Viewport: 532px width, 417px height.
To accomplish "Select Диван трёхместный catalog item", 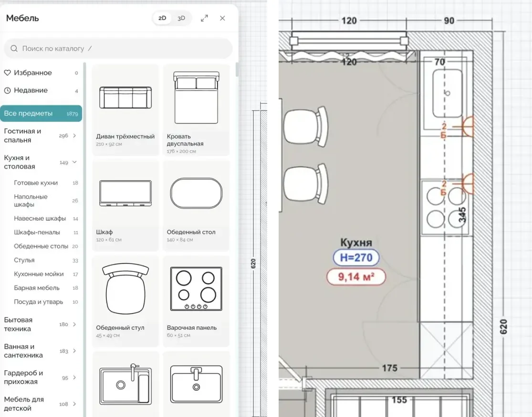I will tap(125, 110).
